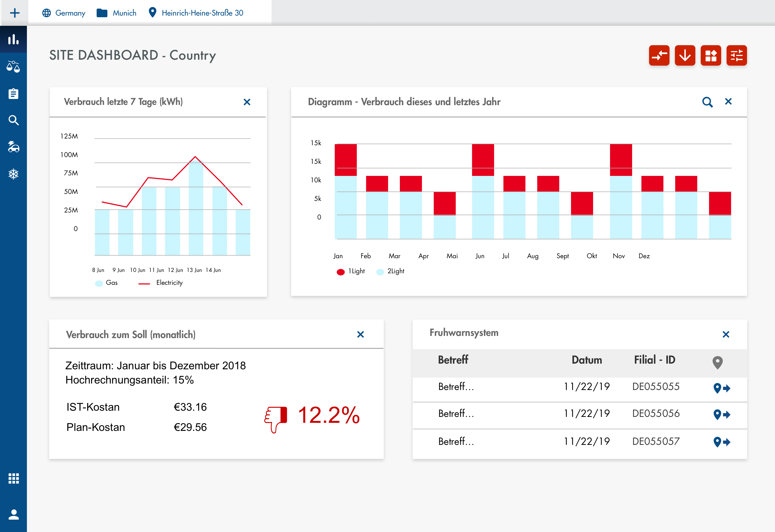
Task: Select the DE055055 cell
Action: coord(656,387)
